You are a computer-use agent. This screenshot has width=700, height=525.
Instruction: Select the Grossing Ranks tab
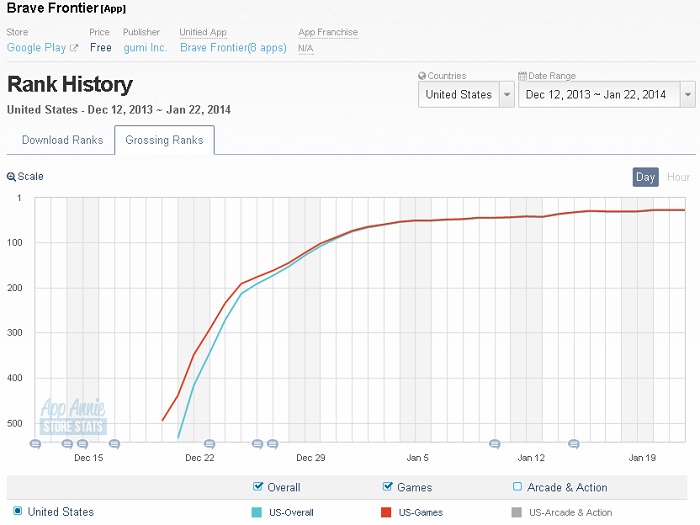tap(164, 140)
